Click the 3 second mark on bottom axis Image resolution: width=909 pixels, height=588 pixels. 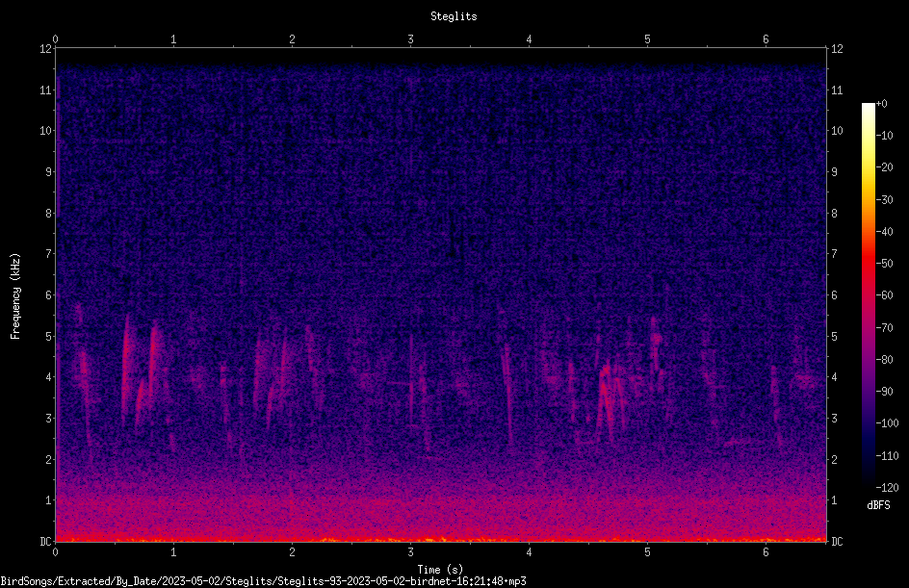point(410,552)
